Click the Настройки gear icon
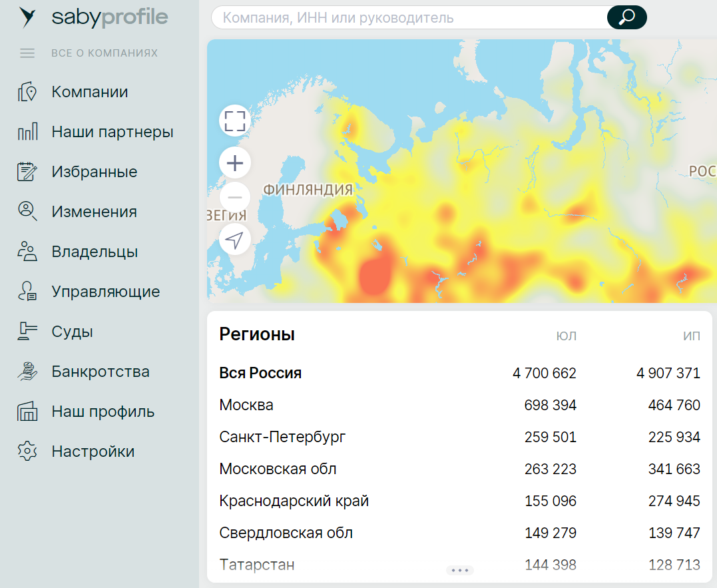This screenshot has width=717, height=588. [x=27, y=451]
